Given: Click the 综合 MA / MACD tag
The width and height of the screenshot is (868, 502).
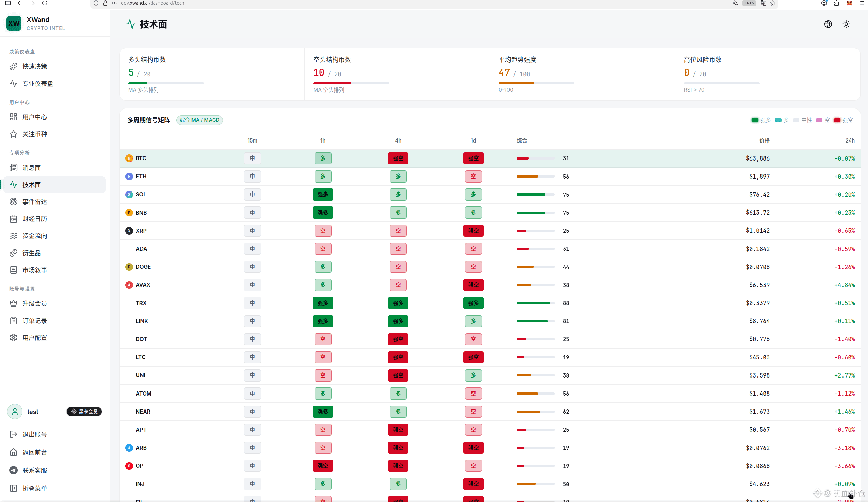Looking at the screenshot, I should 199,120.
